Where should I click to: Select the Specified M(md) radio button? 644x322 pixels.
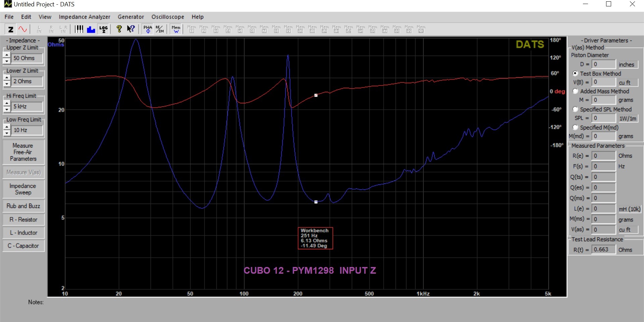point(575,127)
